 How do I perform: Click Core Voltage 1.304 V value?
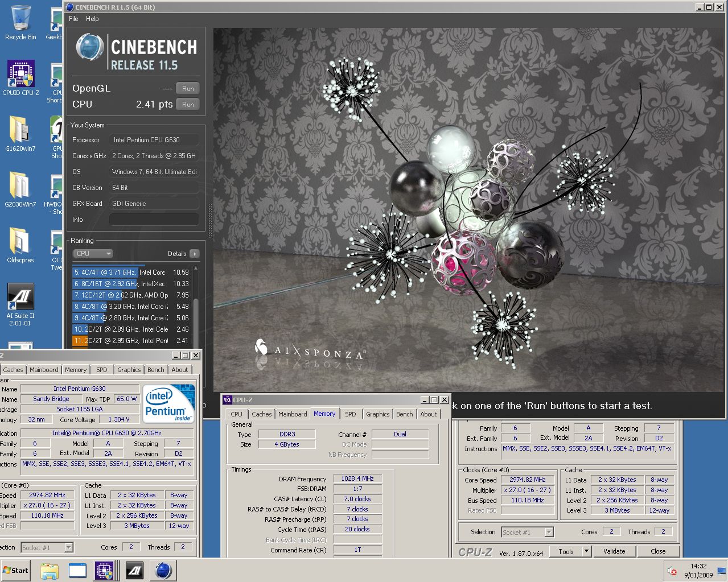click(x=118, y=419)
